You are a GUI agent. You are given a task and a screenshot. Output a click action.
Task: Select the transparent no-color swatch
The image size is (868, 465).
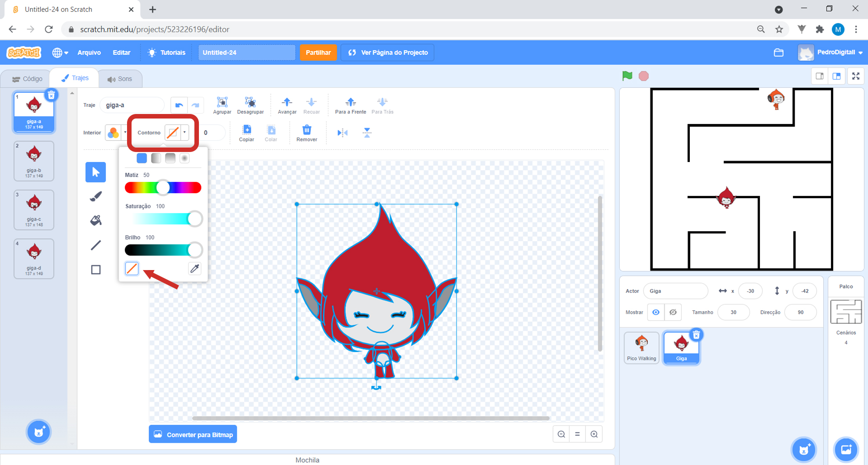(x=132, y=268)
